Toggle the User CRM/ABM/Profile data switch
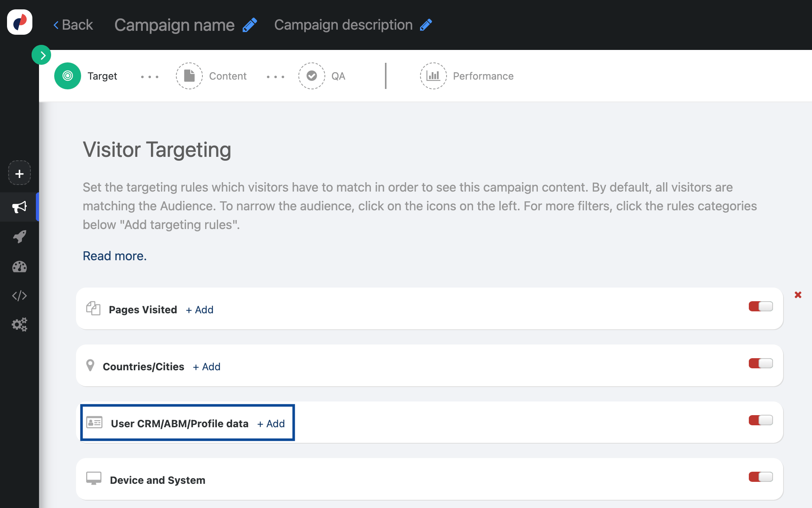The height and width of the screenshot is (508, 812). point(761,420)
